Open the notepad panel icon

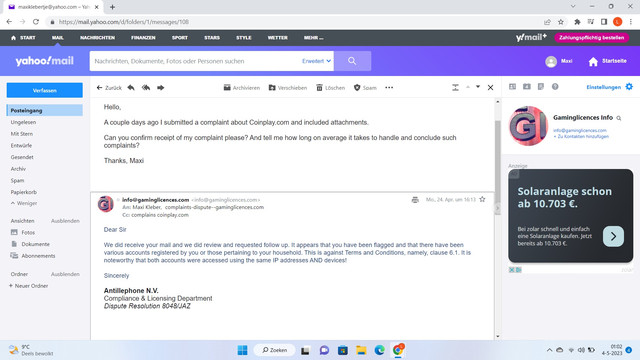click(541, 87)
